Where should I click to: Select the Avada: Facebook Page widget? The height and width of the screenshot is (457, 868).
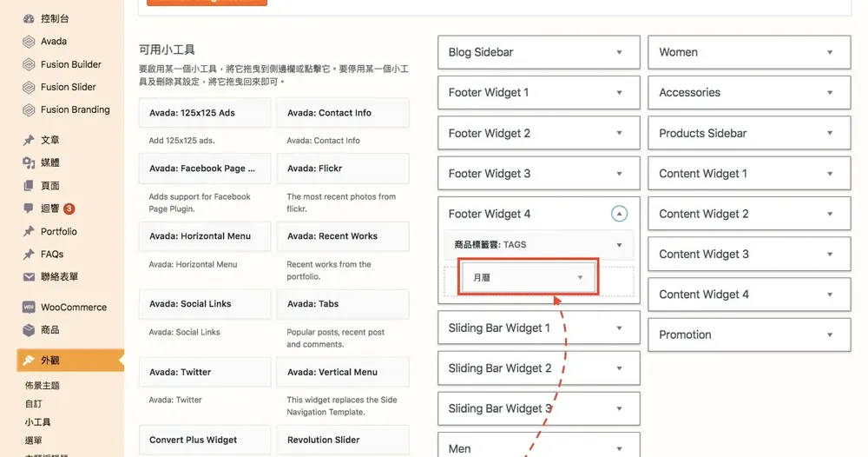(x=205, y=169)
